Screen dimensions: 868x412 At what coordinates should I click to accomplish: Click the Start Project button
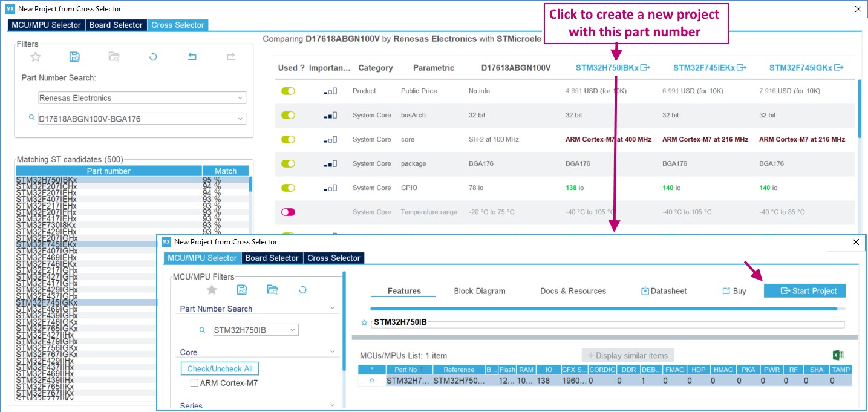pos(804,291)
